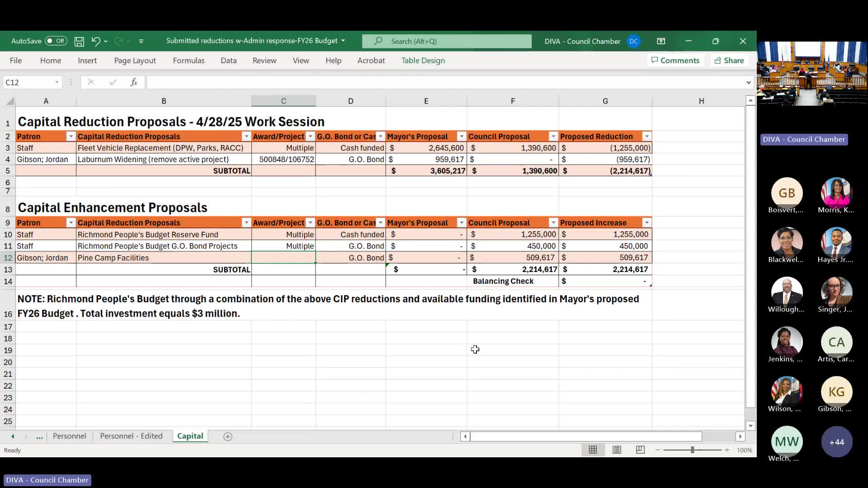The width and height of the screenshot is (868, 488).
Task: Open Council Proposal filter dropdown in row 9
Action: point(553,223)
